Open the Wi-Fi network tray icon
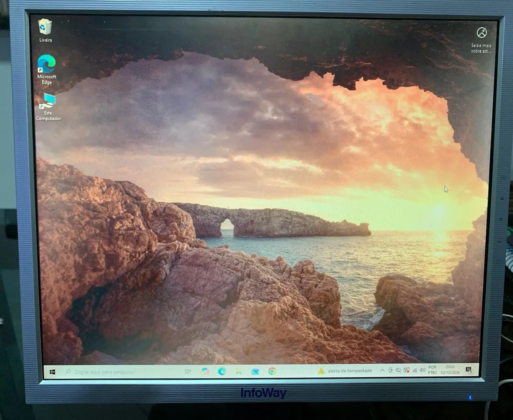The width and height of the screenshot is (513, 420). (x=414, y=370)
